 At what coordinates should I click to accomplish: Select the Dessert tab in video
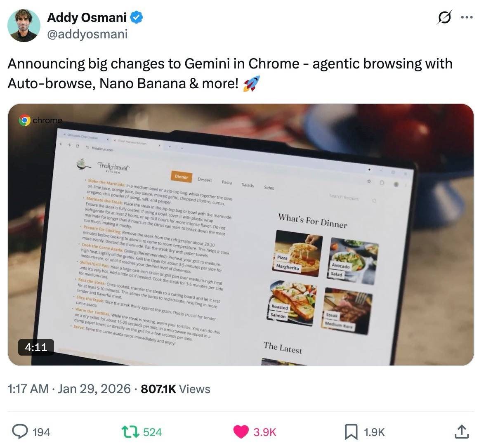[x=205, y=180]
